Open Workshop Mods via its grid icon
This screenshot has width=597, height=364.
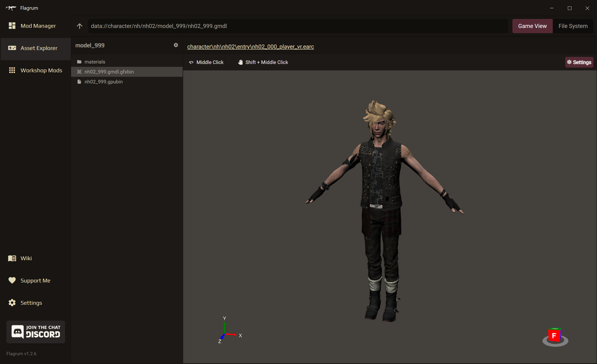point(12,70)
